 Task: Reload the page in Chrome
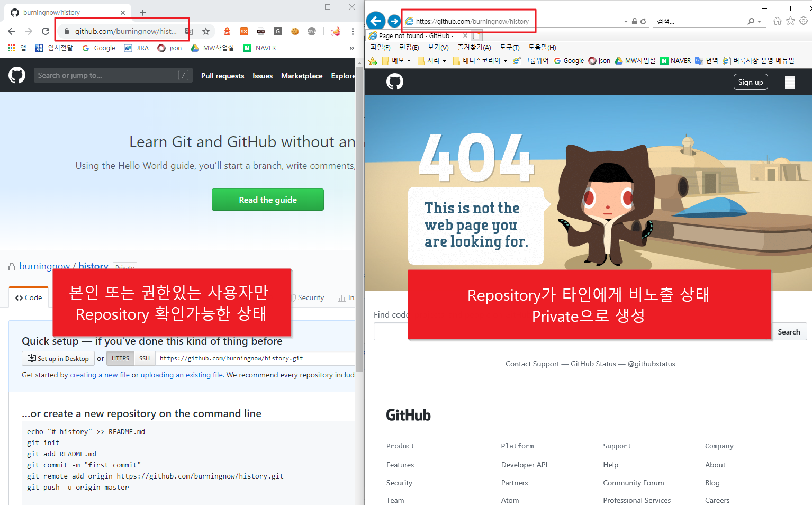pos(46,31)
